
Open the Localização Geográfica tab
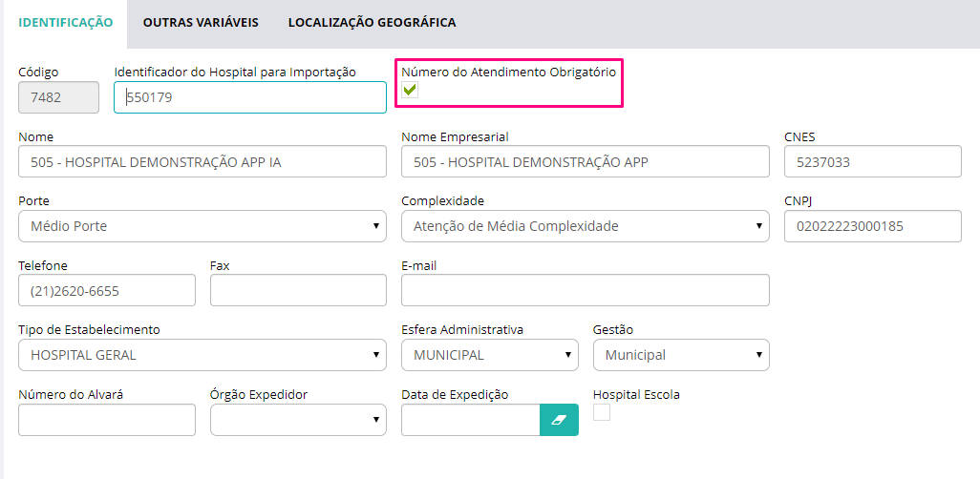[372, 23]
